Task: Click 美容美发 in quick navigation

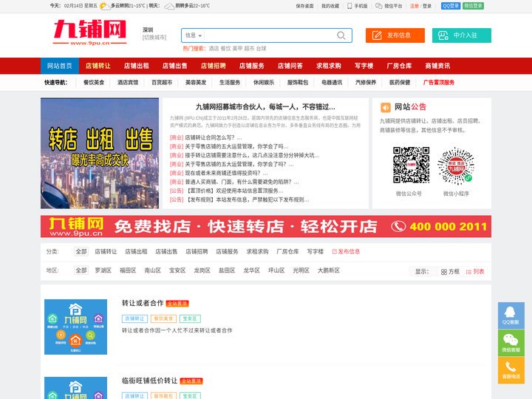Action: pyautogui.click(x=196, y=83)
